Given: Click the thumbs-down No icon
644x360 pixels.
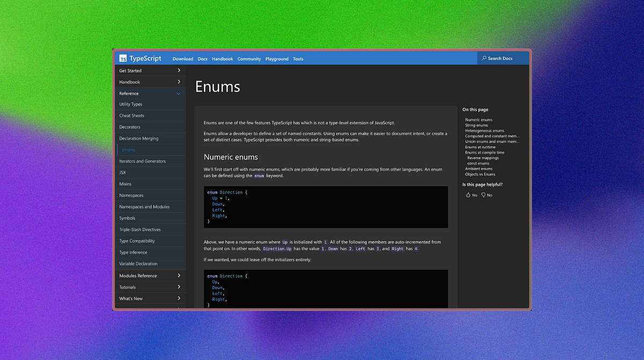Looking at the screenshot, I should [x=484, y=195].
